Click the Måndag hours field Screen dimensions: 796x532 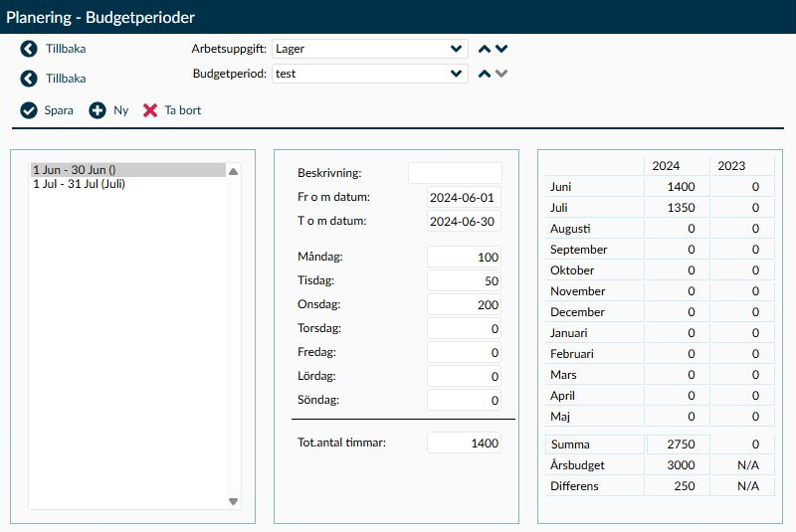tap(464, 257)
